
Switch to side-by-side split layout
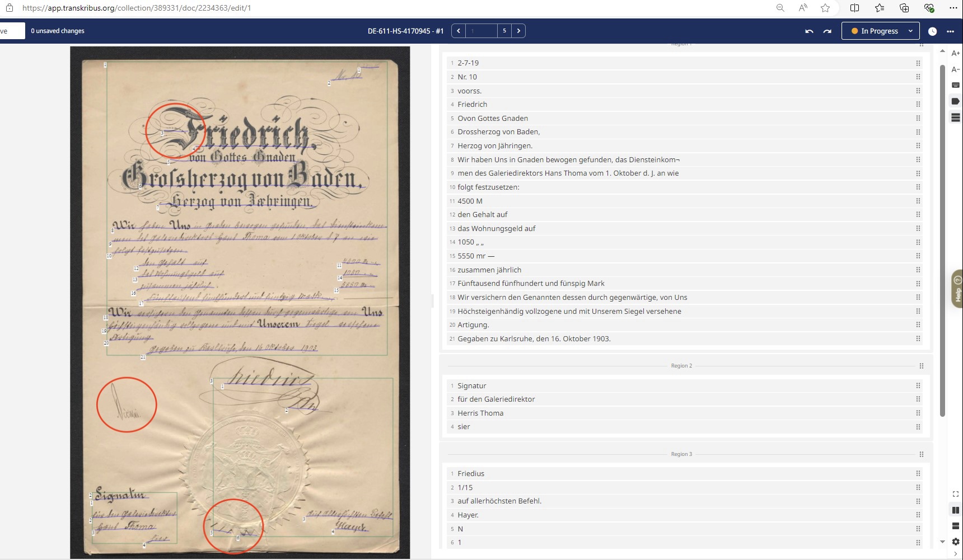956,510
